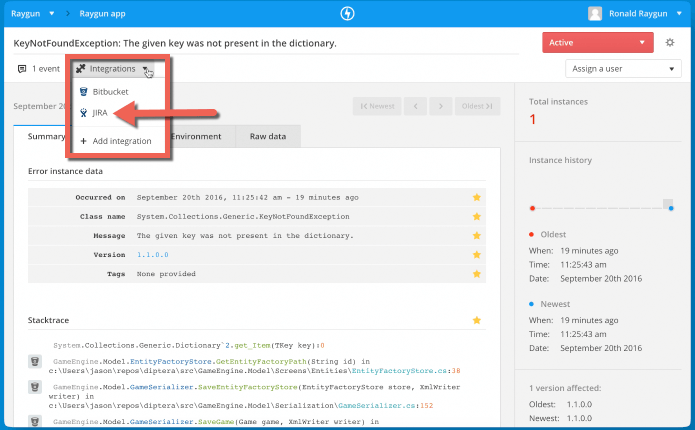Click the Oldest navigation button
The image size is (695, 430).
tap(477, 106)
